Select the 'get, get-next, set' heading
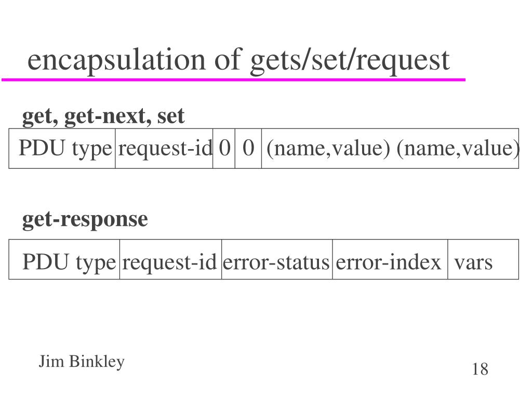The height and width of the screenshot is (399, 532). (x=103, y=116)
